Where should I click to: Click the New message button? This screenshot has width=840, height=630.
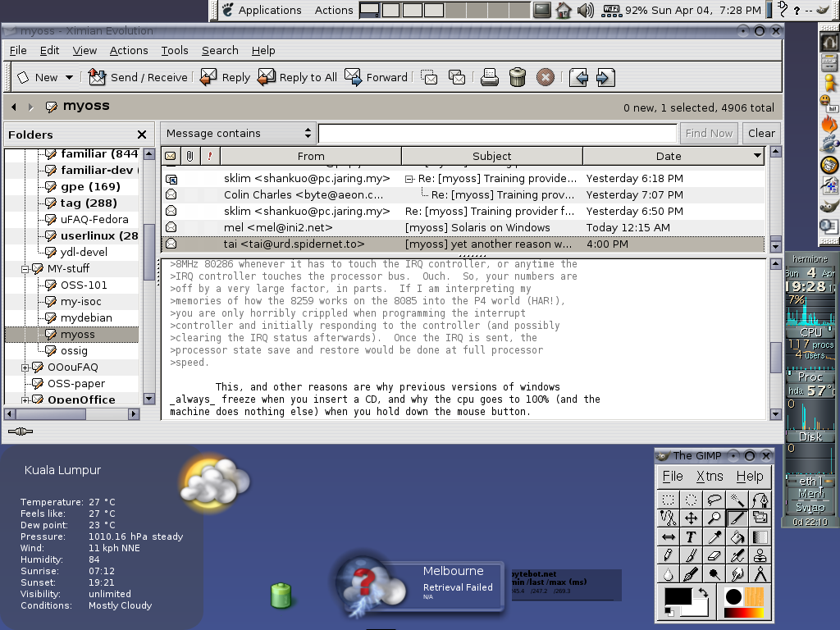38,77
